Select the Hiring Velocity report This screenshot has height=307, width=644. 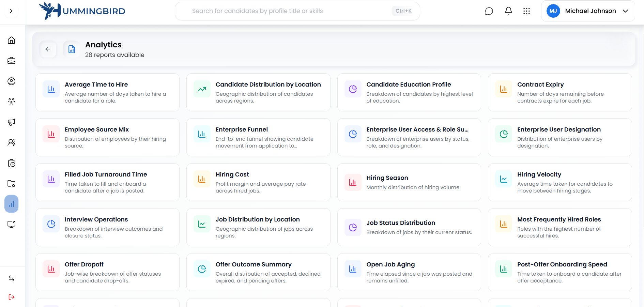click(559, 182)
